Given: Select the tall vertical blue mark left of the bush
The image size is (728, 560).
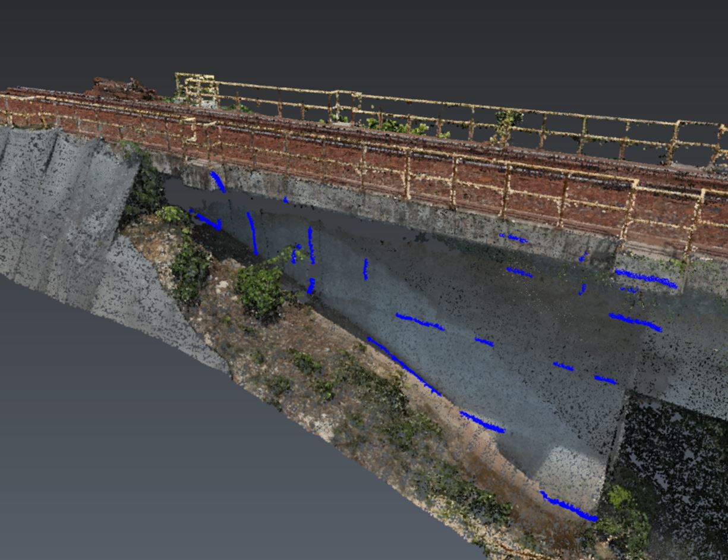Looking at the screenshot, I should point(253,233).
